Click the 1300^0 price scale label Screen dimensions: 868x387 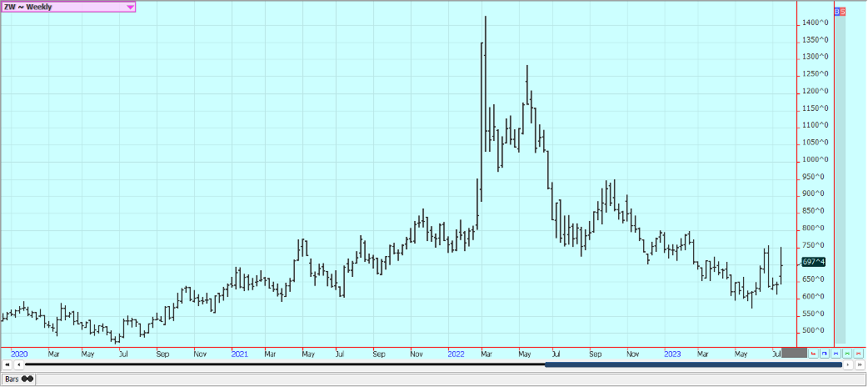tap(816, 57)
